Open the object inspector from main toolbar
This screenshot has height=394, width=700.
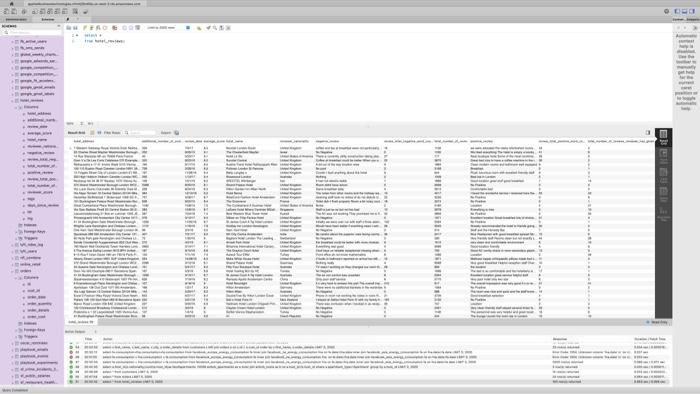24,12
